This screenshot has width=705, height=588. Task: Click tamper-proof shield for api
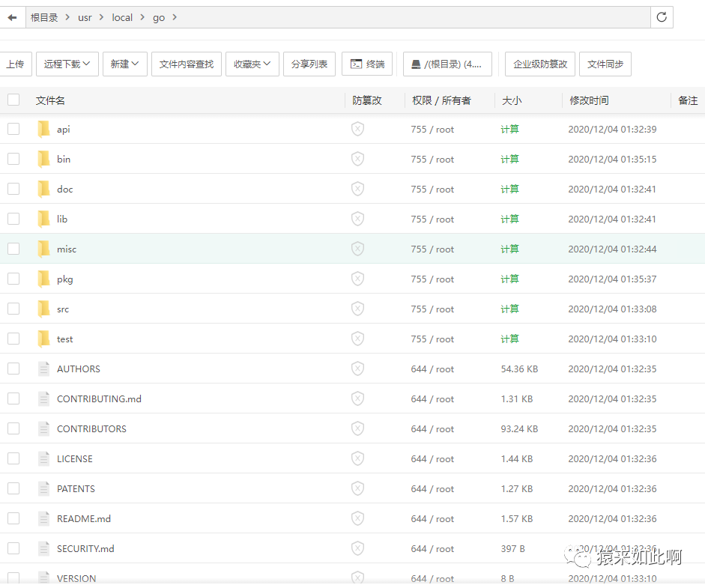pos(357,129)
